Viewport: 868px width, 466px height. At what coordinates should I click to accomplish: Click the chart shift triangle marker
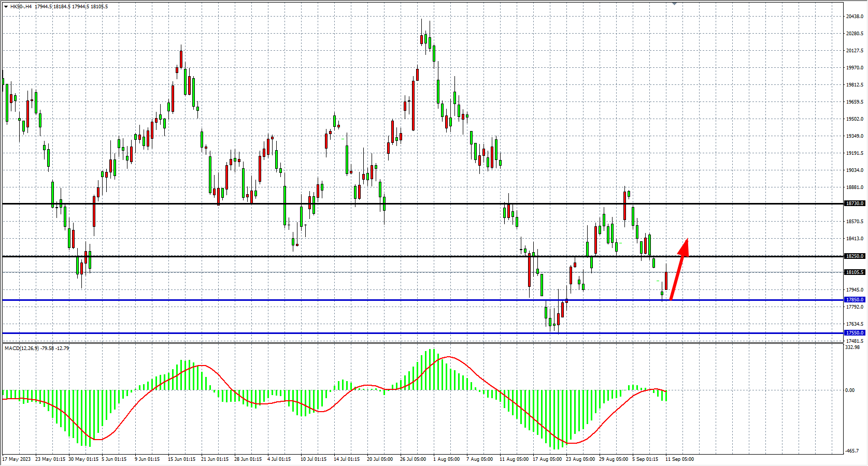674,4
